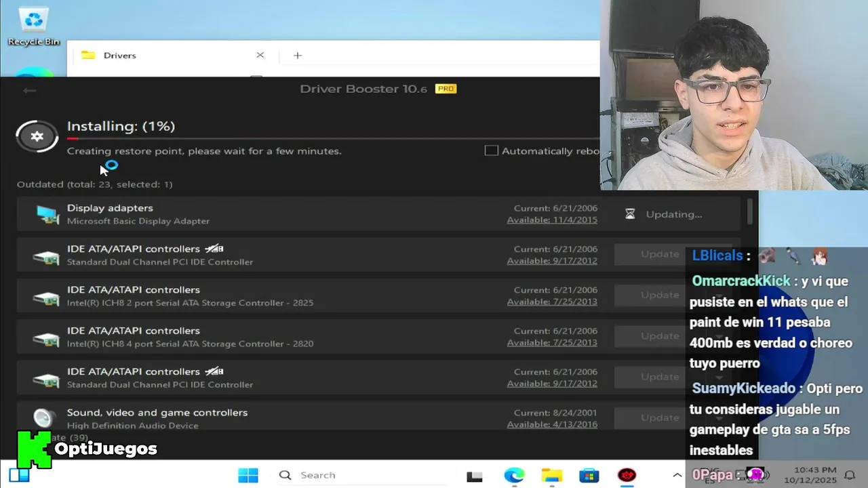868x488 pixels.
Task: Click Available: 11/4/2015 link for Display adapters
Action: coord(552,220)
